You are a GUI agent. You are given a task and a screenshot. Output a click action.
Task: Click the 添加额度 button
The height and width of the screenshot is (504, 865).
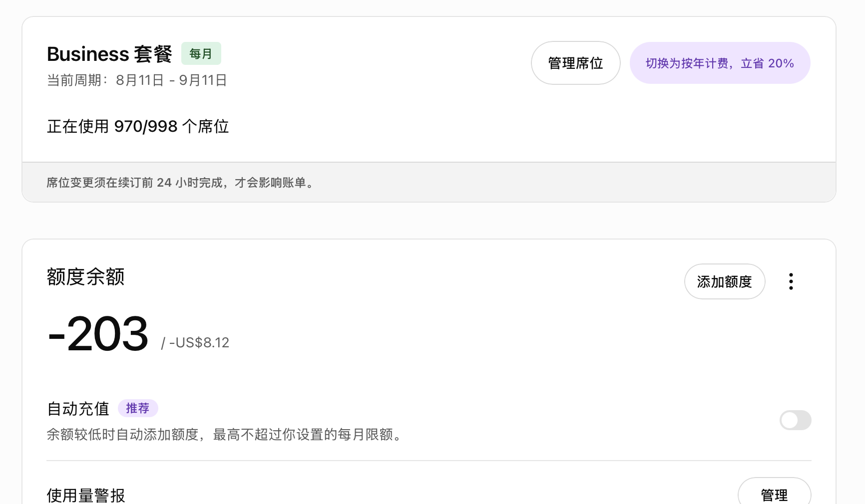pyautogui.click(x=725, y=281)
